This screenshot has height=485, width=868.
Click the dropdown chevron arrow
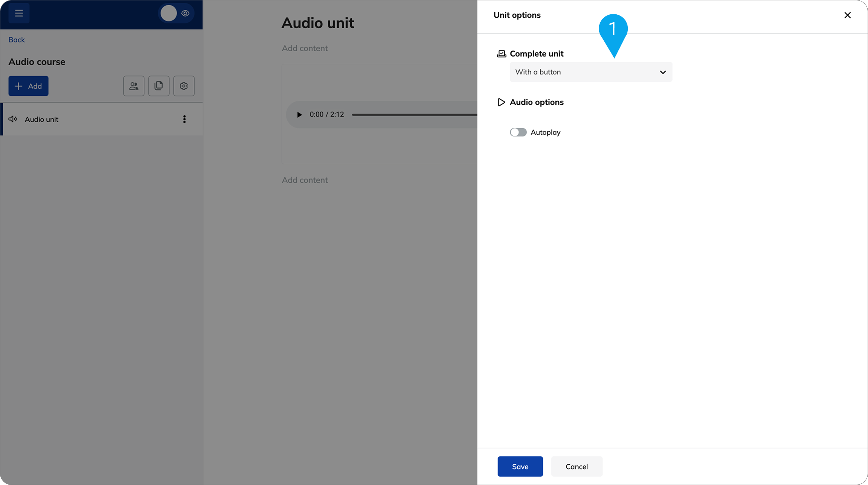tap(663, 72)
